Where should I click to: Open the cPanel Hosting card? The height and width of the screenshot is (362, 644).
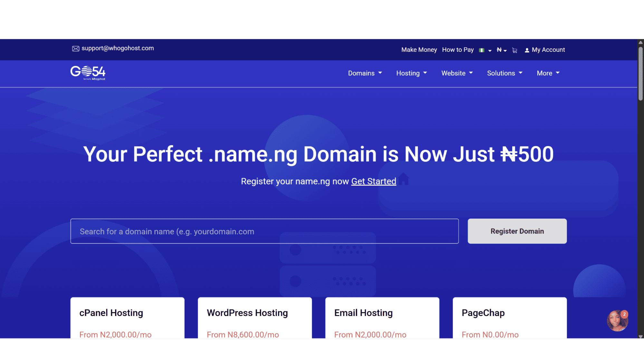coord(127,318)
